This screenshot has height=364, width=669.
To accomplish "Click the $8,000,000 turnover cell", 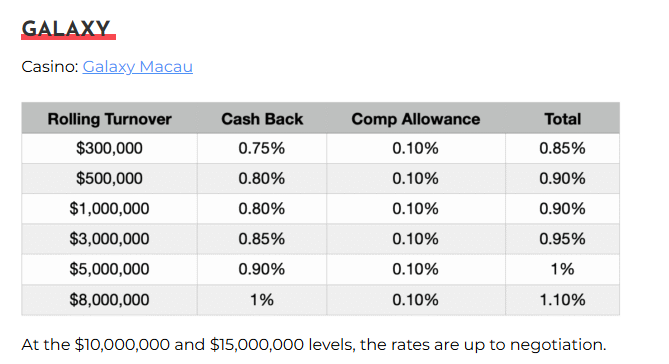I will click(109, 300).
